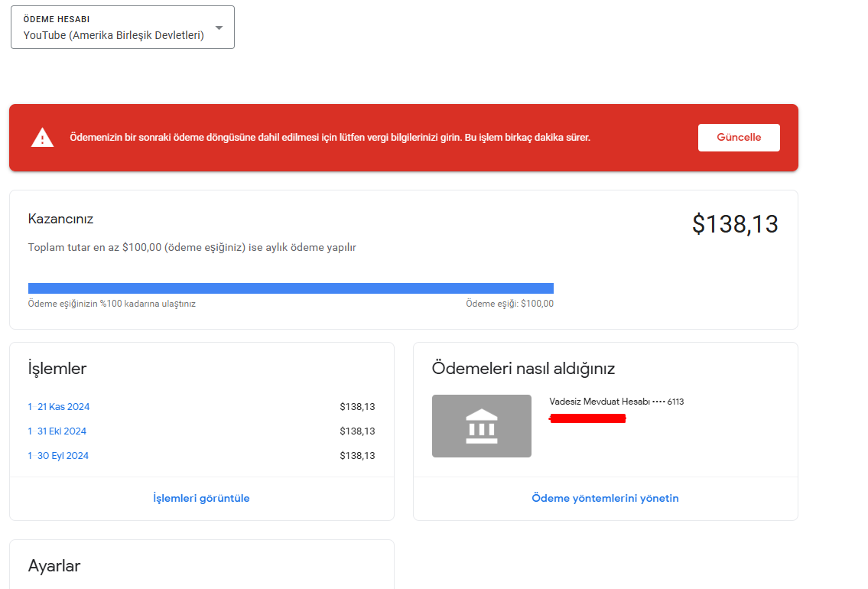Open the 21 Kas 2024 transaction
Screen dimensions: 868x589
[59, 406]
